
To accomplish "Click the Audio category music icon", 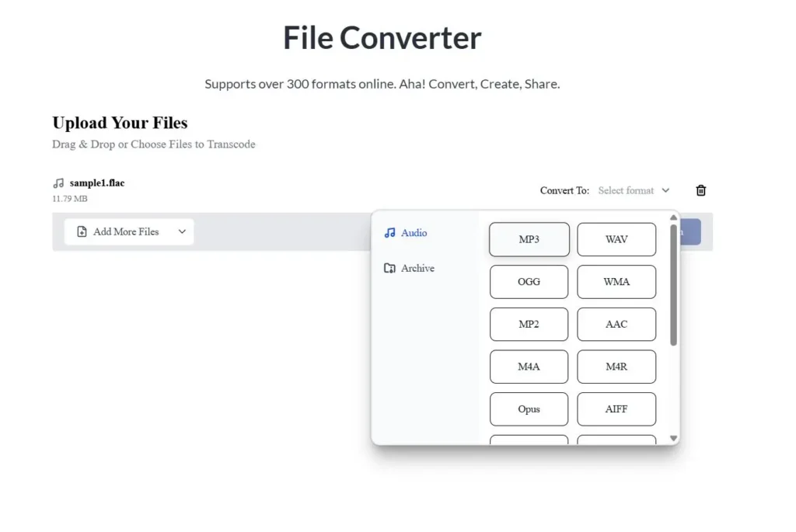I will click(x=390, y=233).
